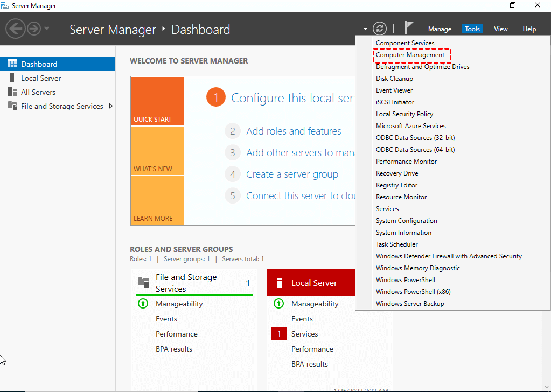Select the WHAT'S NEW tile
The width and height of the screenshot is (551, 392).
coord(157,151)
